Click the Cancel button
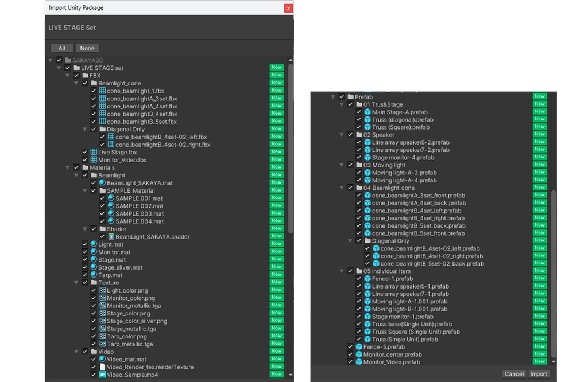Viewport: 588px width, 382px height. coord(514,374)
